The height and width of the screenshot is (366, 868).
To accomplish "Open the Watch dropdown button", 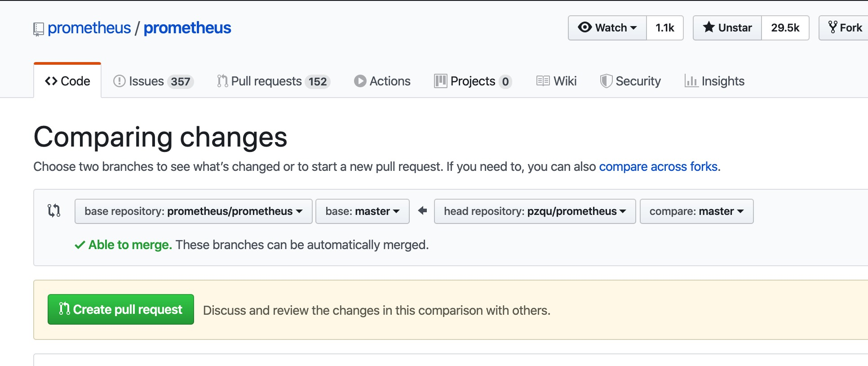I will coord(607,28).
